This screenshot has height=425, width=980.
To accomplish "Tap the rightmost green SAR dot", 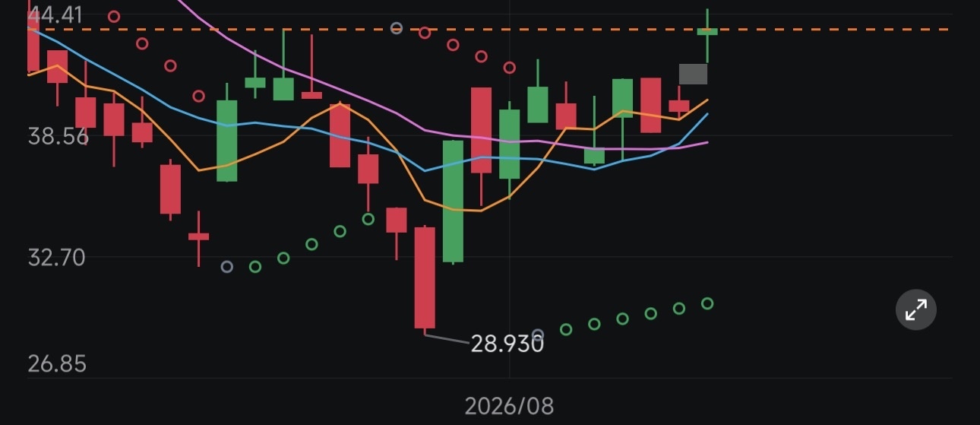I will (707, 303).
